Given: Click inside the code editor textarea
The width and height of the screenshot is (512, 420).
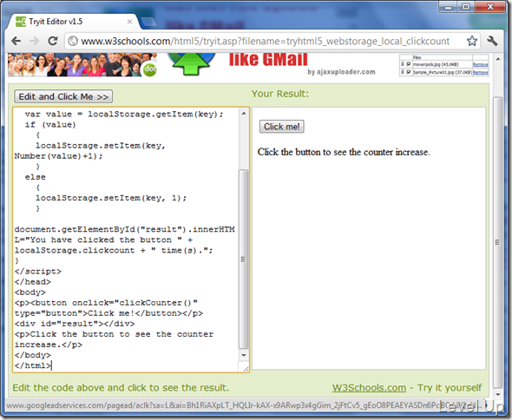Looking at the screenshot, I should pyautogui.click(x=127, y=240).
